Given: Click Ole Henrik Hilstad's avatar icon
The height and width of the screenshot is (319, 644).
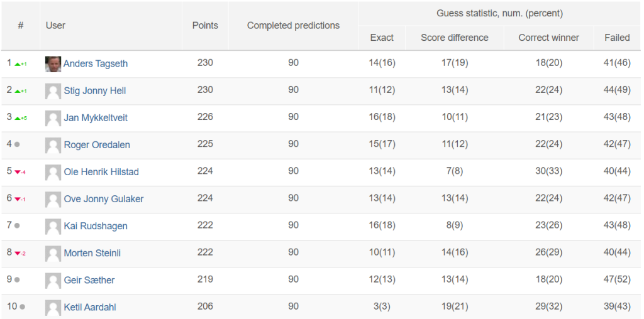Looking at the screenshot, I should pos(53,172).
